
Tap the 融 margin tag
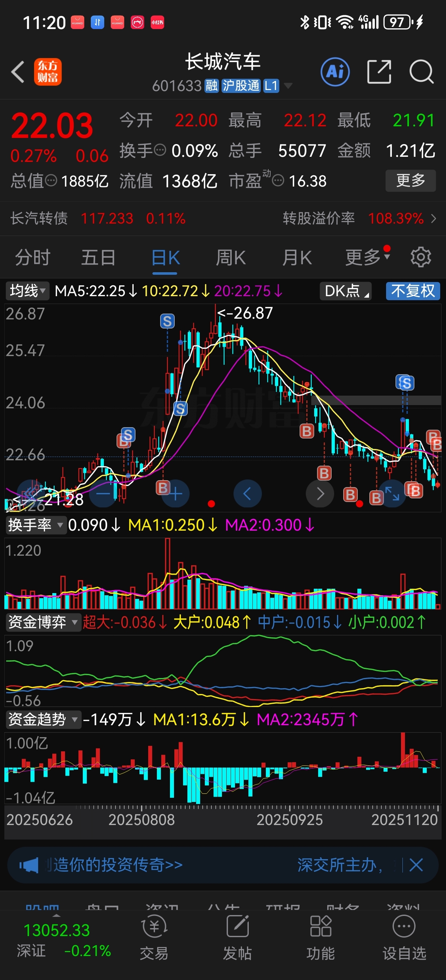pos(212,86)
